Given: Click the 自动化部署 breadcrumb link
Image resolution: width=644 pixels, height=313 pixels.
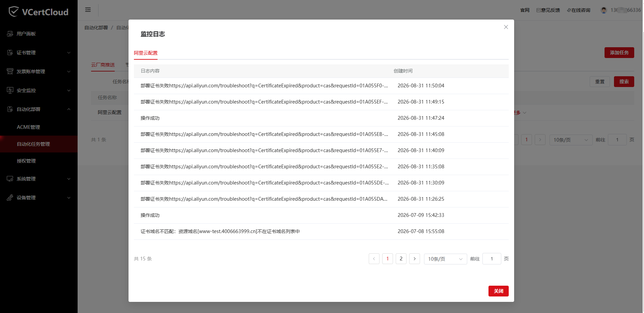Looking at the screenshot, I should pos(96,28).
